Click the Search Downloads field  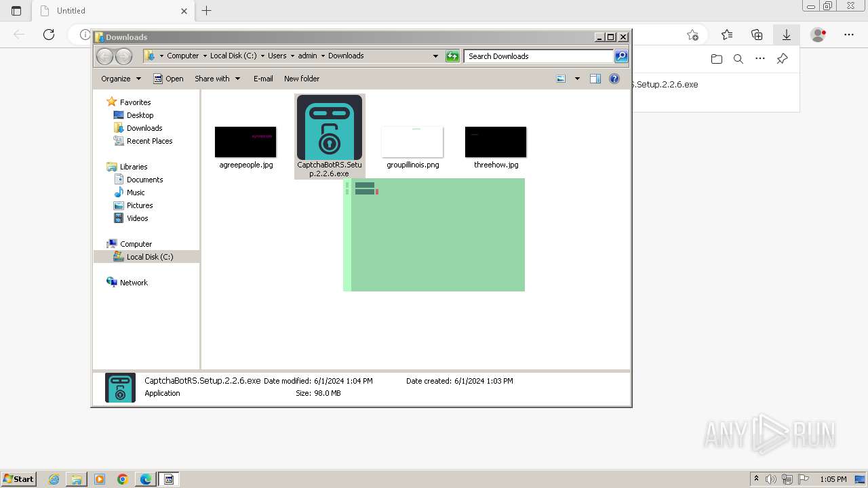point(539,56)
